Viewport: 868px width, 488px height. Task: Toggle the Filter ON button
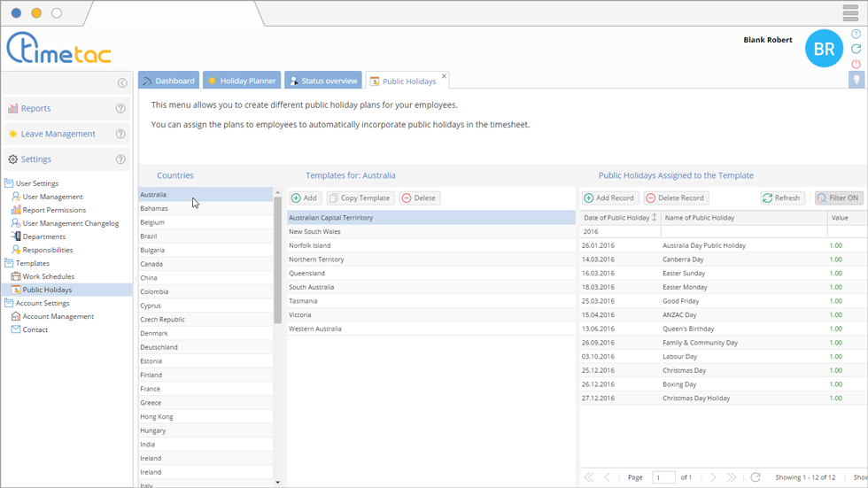(839, 198)
